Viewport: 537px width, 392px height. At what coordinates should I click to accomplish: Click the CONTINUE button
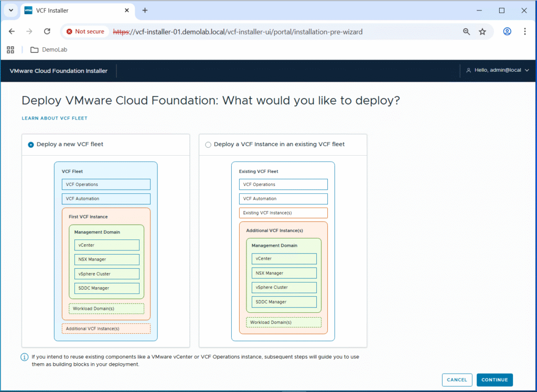click(495, 379)
